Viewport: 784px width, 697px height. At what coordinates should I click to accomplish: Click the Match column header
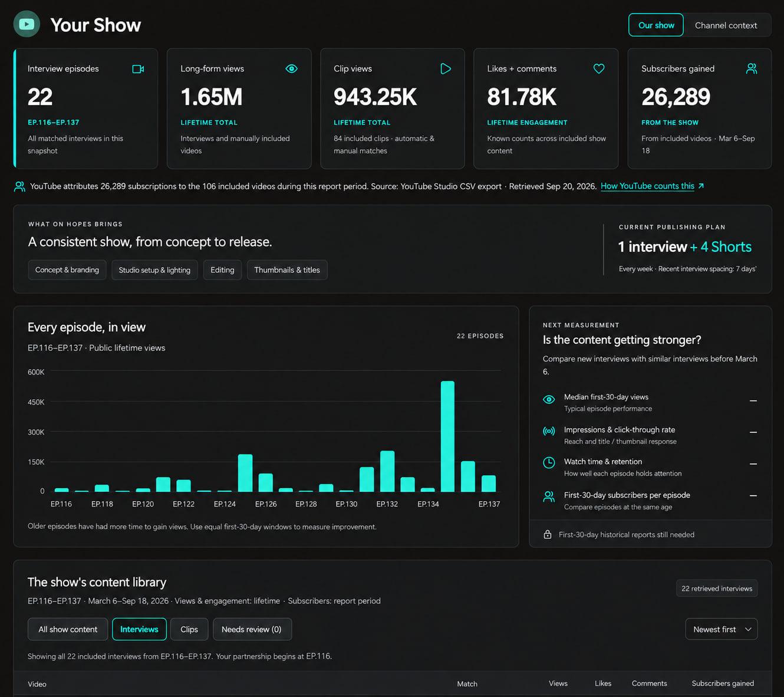467,684
